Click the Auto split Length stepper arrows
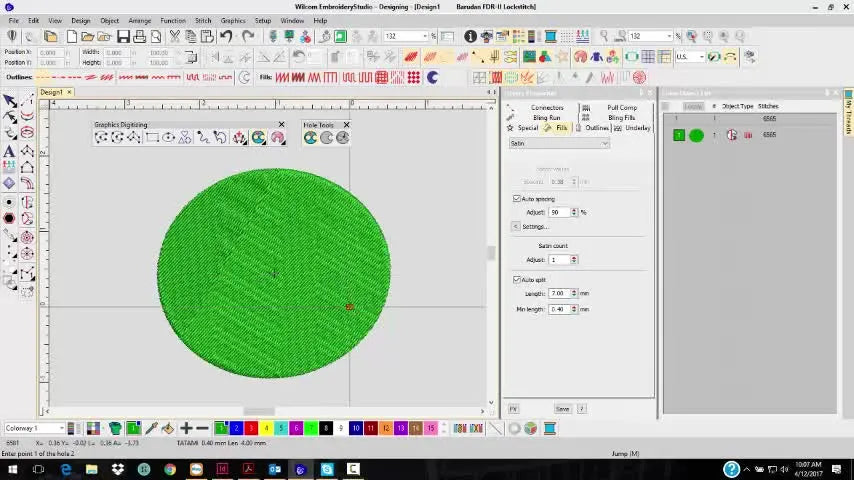 [574, 293]
